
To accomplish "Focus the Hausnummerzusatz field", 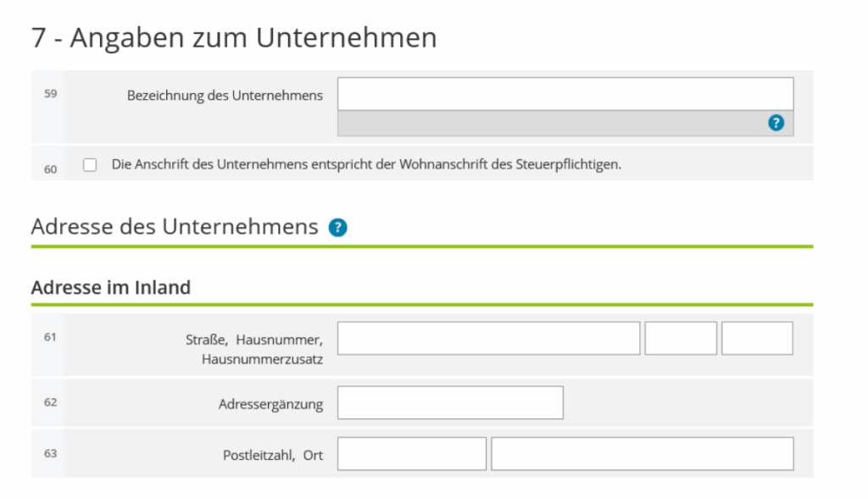I will (757, 338).
